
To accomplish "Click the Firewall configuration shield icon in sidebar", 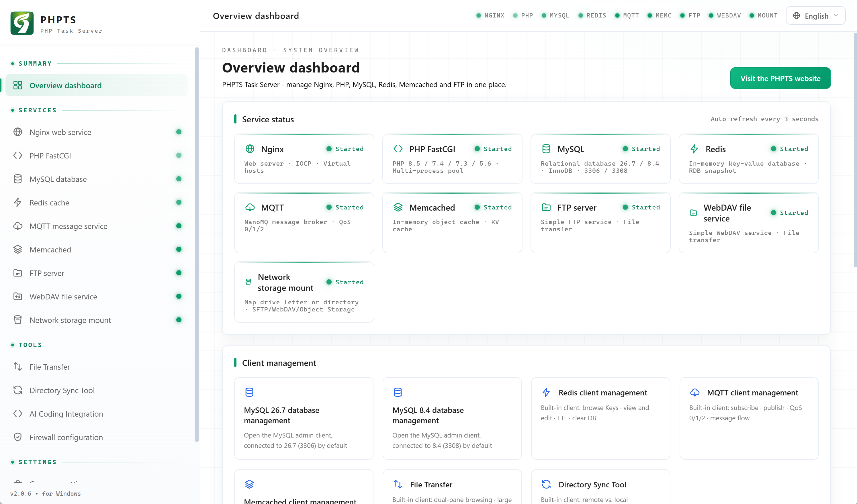I will [x=18, y=437].
